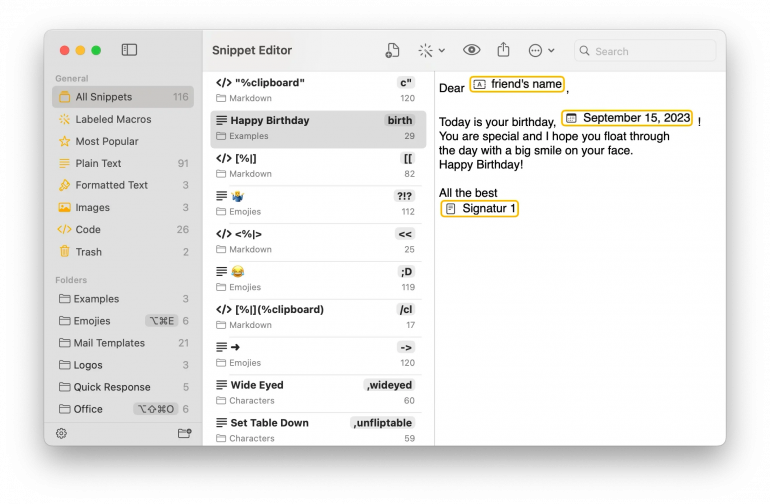Click the add new folder icon
This screenshot has width=770, height=504.
(184, 433)
